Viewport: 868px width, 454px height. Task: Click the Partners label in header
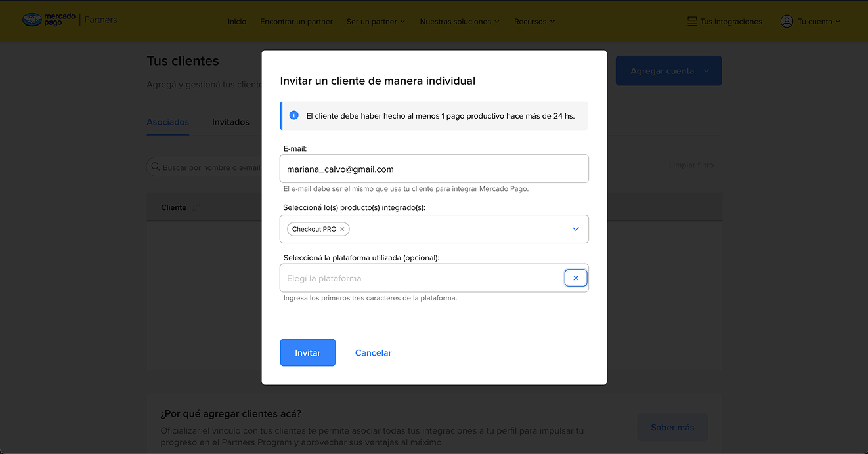click(100, 20)
